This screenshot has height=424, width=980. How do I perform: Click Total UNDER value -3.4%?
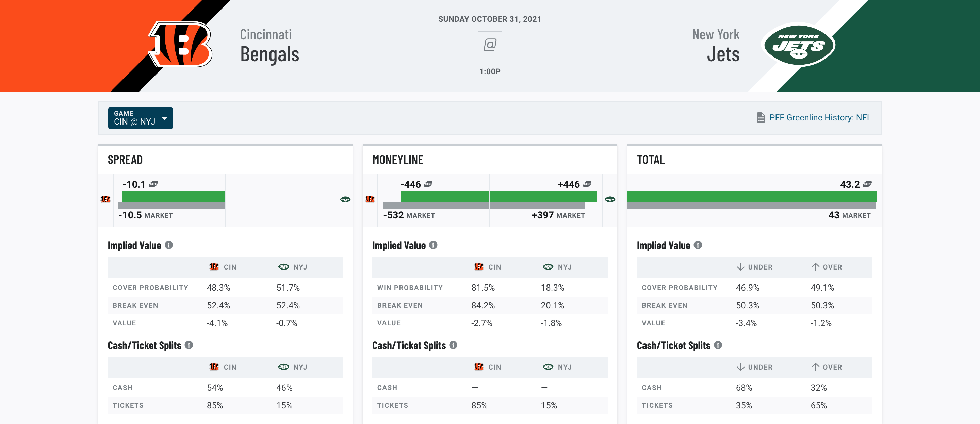pyautogui.click(x=747, y=323)
